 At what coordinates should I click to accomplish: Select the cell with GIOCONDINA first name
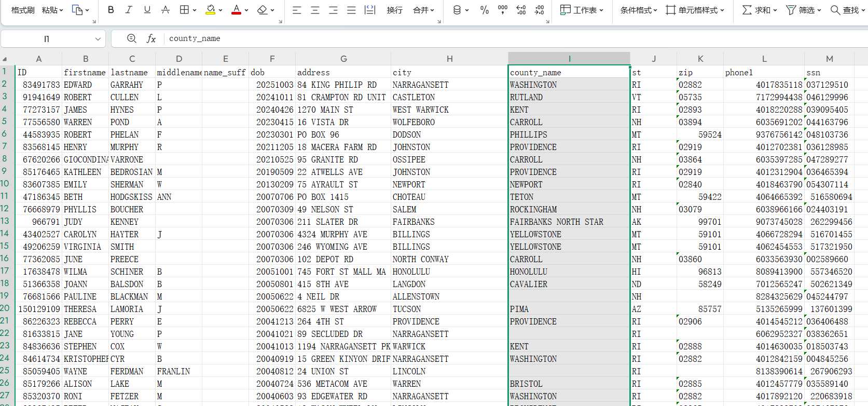tap(86, 159)
